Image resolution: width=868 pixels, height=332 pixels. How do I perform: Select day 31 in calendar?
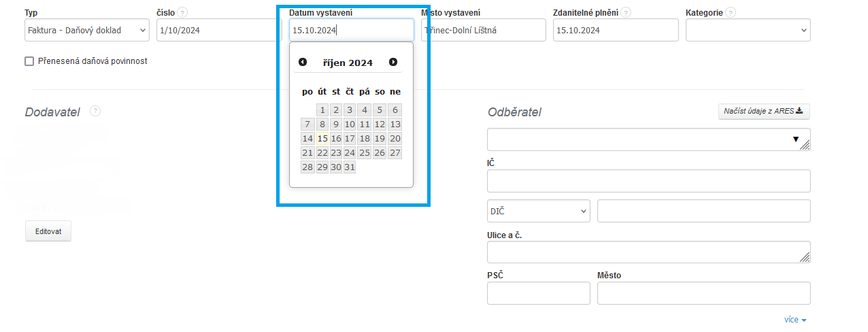tap(350, 167)
